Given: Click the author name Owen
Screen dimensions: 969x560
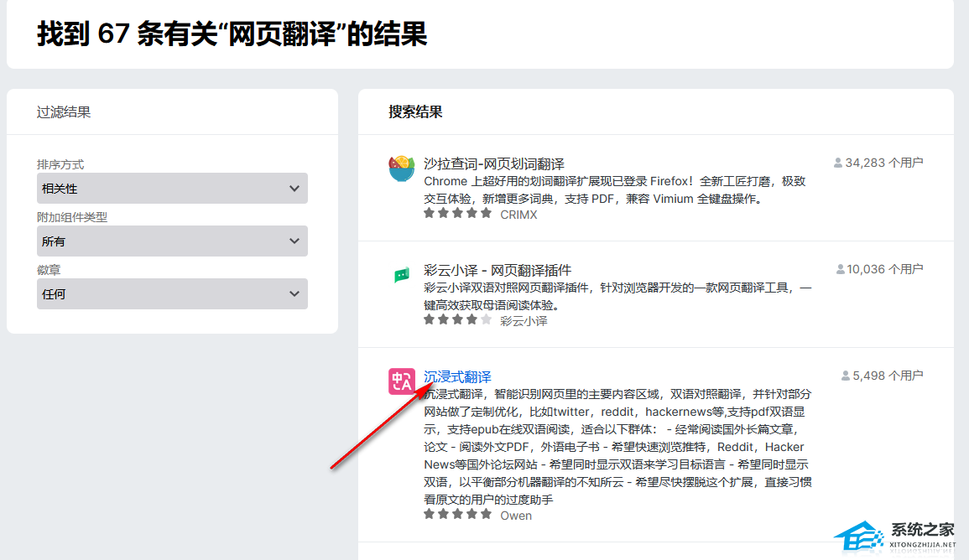Looking at the screenshot, I should coord(515,516).
